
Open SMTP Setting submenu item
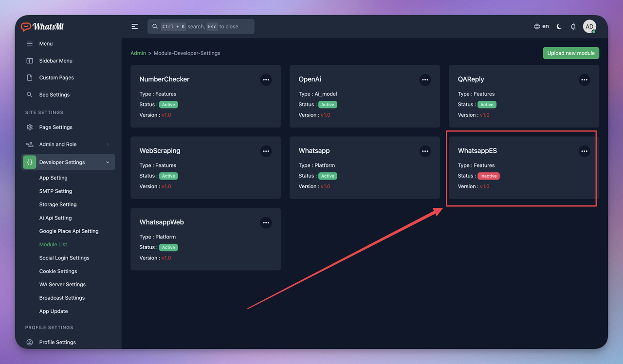tap(55, 191)
